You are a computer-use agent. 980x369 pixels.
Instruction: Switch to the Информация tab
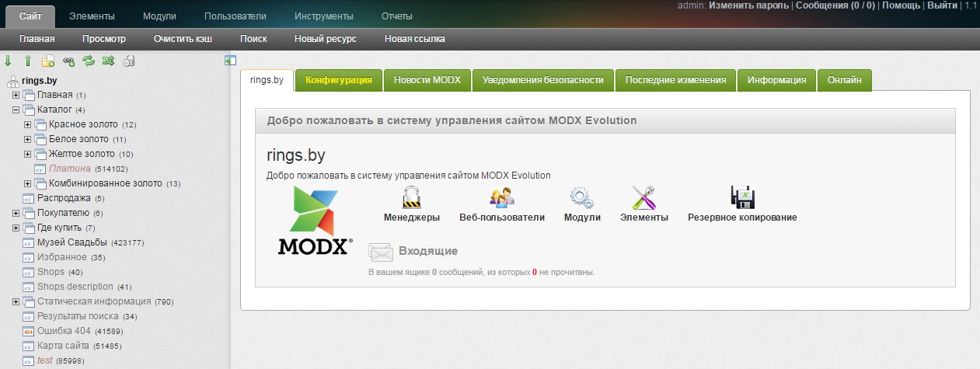tap(776, 80)
